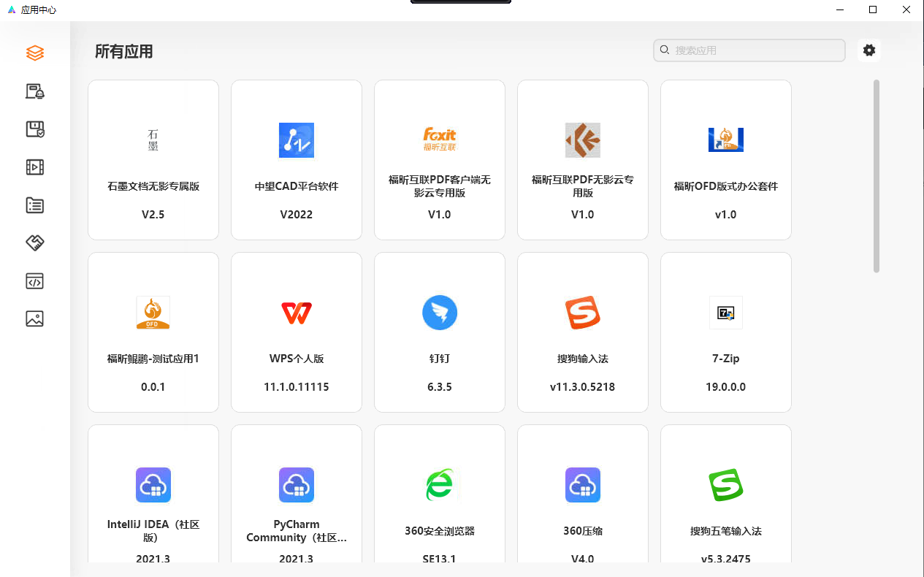This screenshot has width=924, height=577.
Task: Select the WPS个人版 app name
Action: (x=297, y=359)
